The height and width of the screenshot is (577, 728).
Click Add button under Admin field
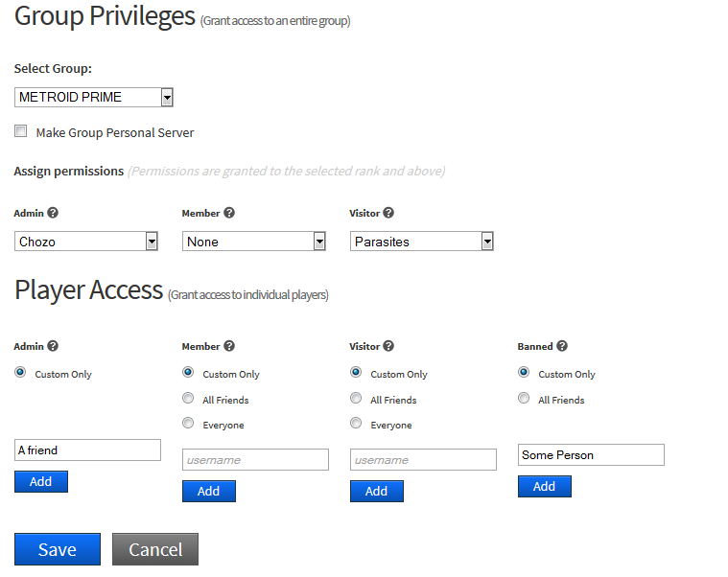(x=41, y=481)
